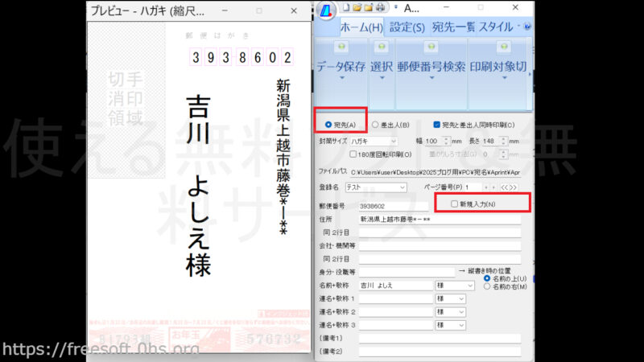Open the 封筒サイズ ハガキ dropdown
The image size is (644, 362).
393,141
